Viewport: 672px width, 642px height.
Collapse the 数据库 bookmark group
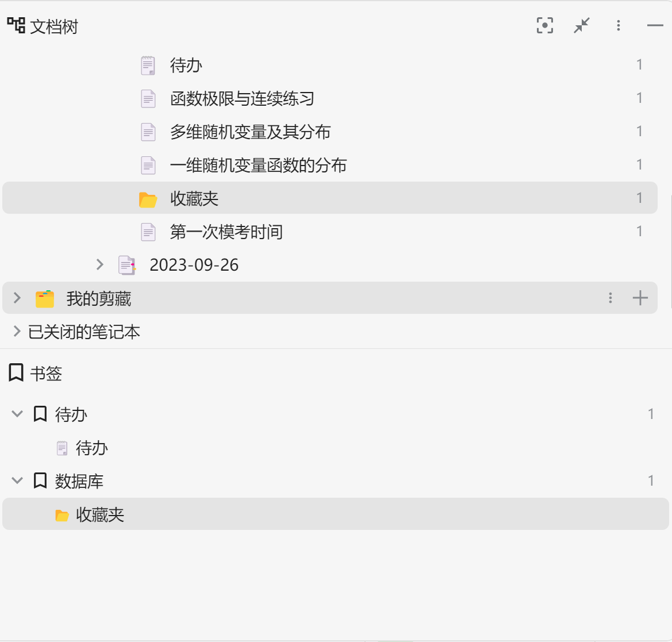coord(17,480)
